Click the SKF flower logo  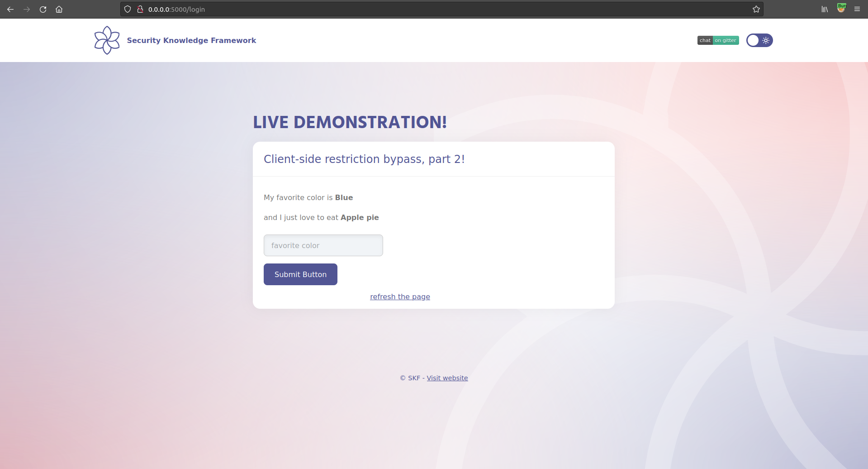pyautogui.click(x=107, y=40)
